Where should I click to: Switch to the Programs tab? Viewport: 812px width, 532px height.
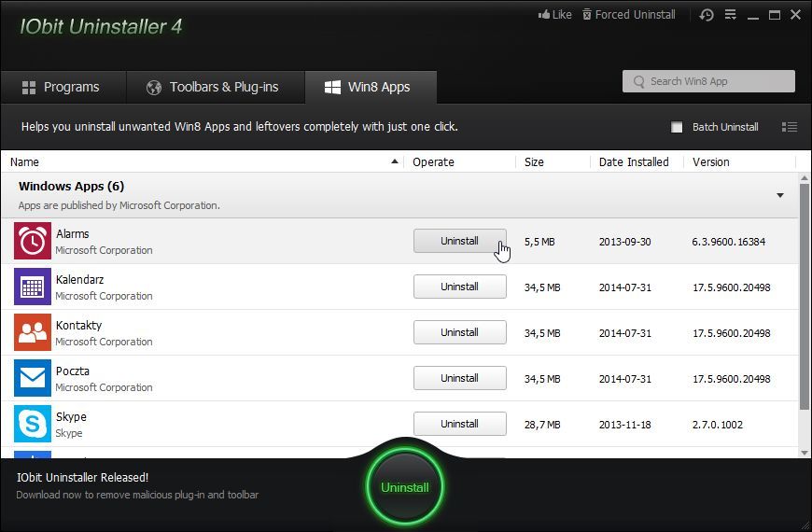(63, 87)
